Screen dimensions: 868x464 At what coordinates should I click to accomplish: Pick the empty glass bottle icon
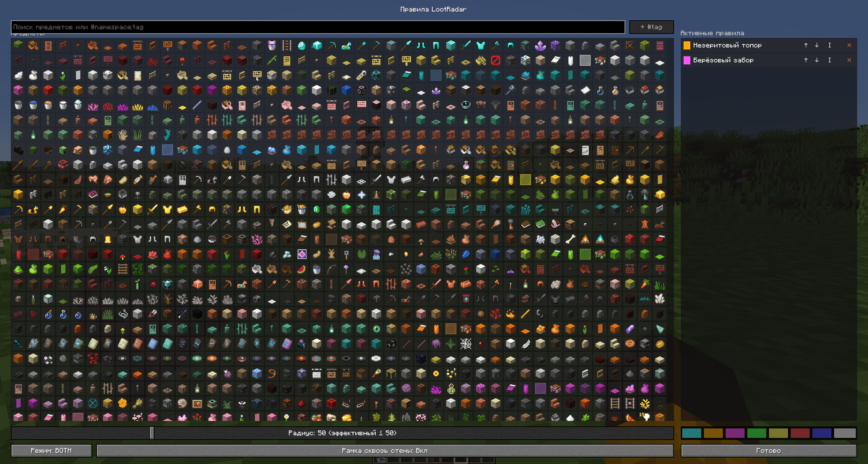(x=600, y=90)
